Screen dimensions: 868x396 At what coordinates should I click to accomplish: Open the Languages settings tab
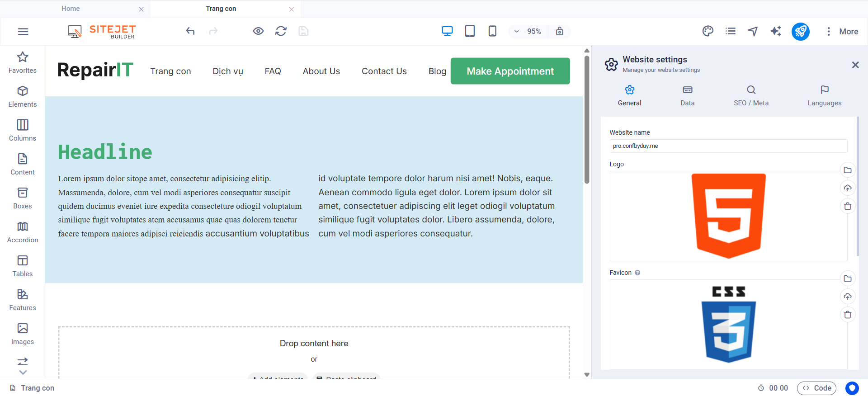824,96
